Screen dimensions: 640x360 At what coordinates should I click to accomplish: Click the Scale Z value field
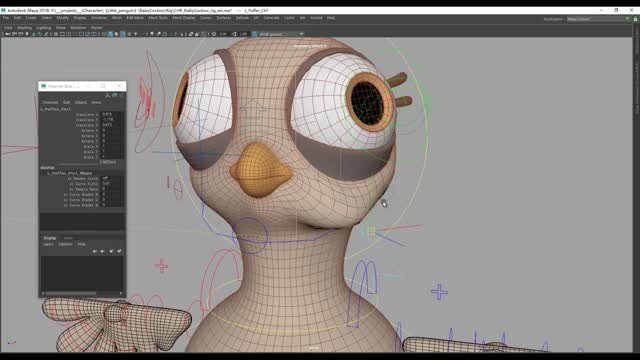pos(112,157)
